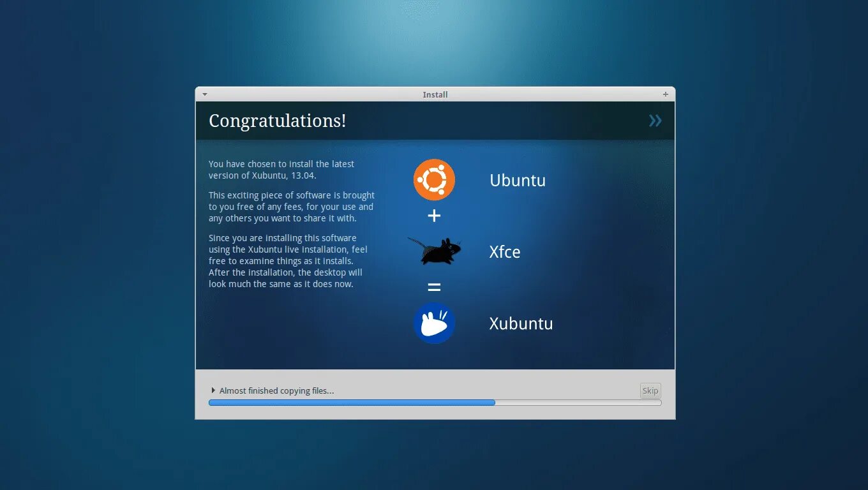This screenshot has width=868, height=490.
Task: Click the "version of Xubuntu, 13.04." line
Action: pyautogui.click(x=262, y=175)
